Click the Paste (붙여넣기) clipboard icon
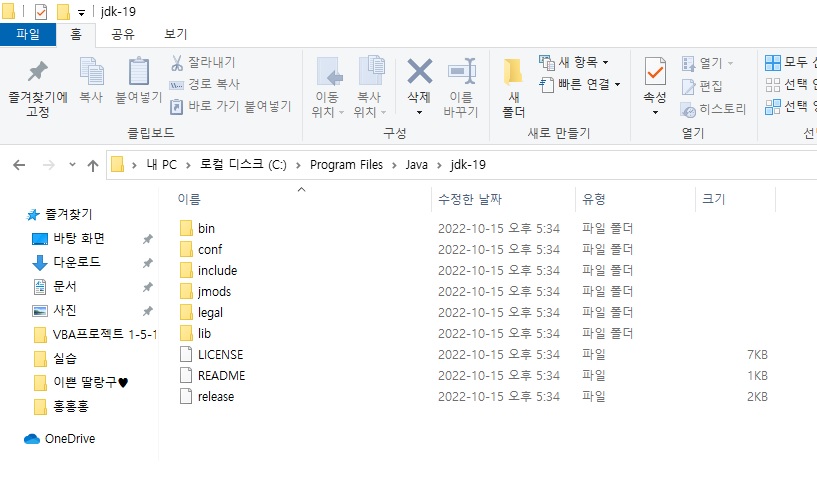817x480 pixels. pyautogui.click(x=139, y=71)
